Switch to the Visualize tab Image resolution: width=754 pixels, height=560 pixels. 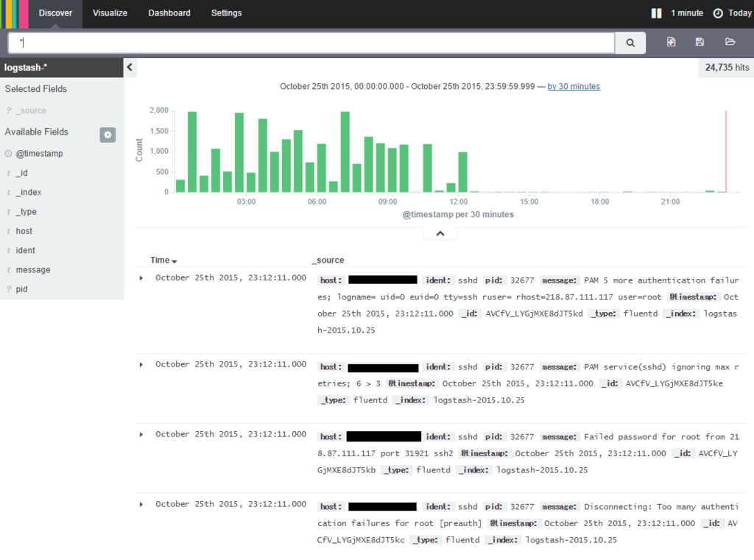tap(110, 13)
